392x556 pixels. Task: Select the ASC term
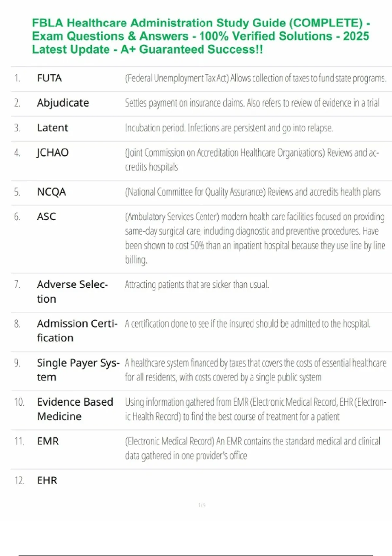(x=46, y=217)
